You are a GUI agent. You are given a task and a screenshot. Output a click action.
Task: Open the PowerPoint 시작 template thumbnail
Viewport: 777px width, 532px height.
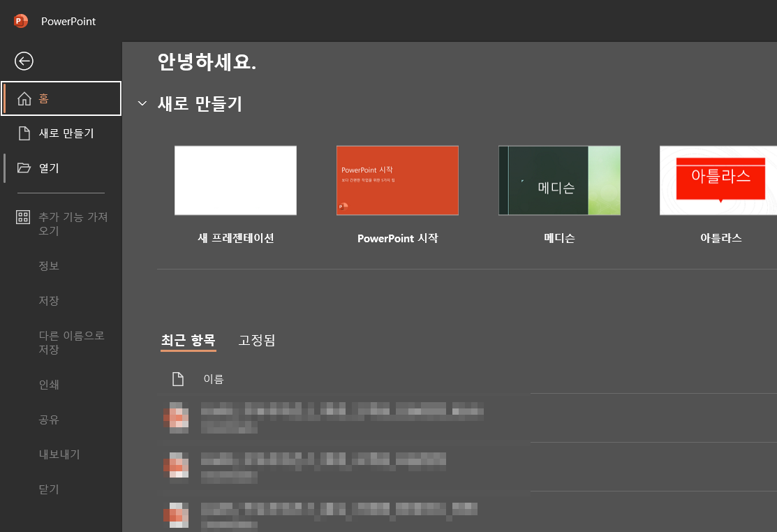pos(397,180)
